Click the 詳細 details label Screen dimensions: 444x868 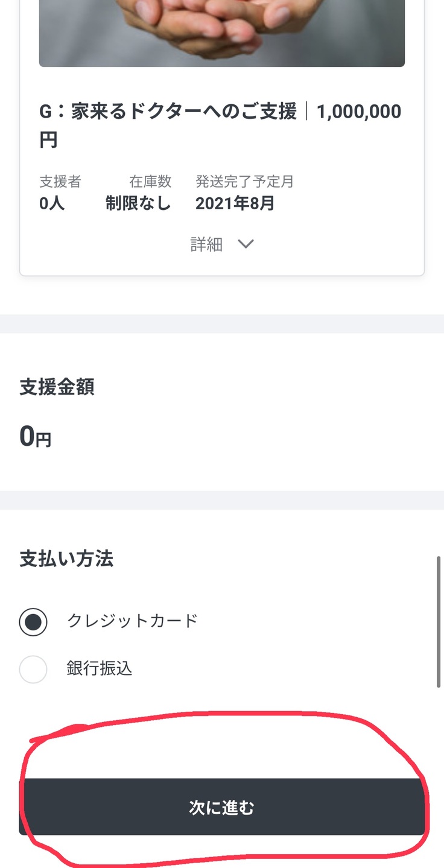pyautogui.click(x=206, y=244)
